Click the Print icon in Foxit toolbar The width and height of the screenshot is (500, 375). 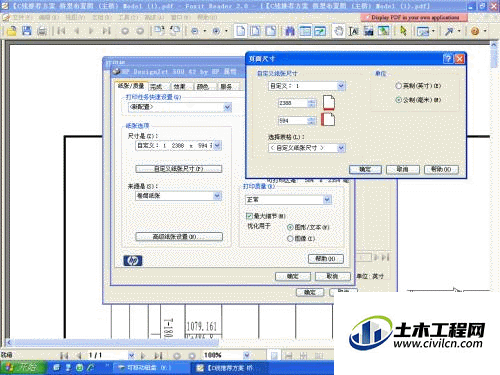point(42,31)
